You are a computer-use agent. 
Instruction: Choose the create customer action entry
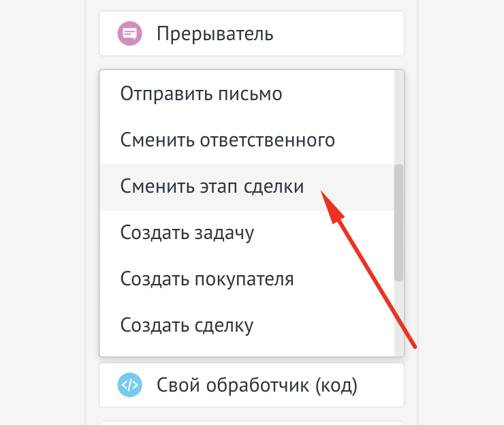[207, 279]
